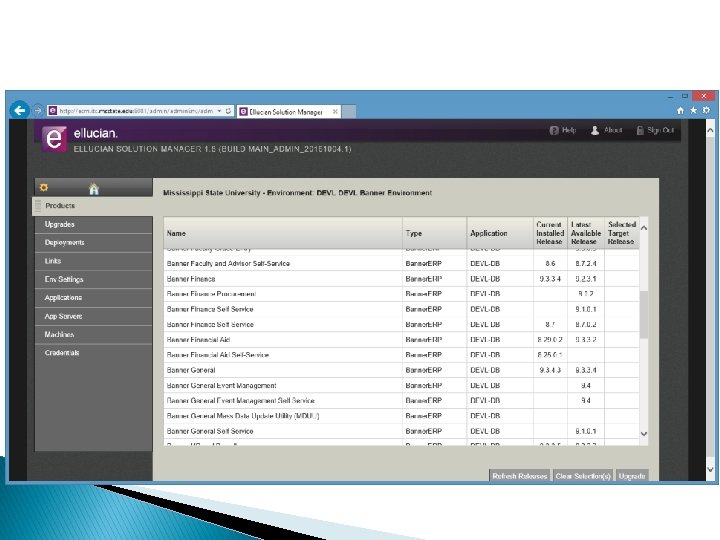Screen dimensions: 720x540
Task: Click the page scroll up arrow
Action: [710, 131]
